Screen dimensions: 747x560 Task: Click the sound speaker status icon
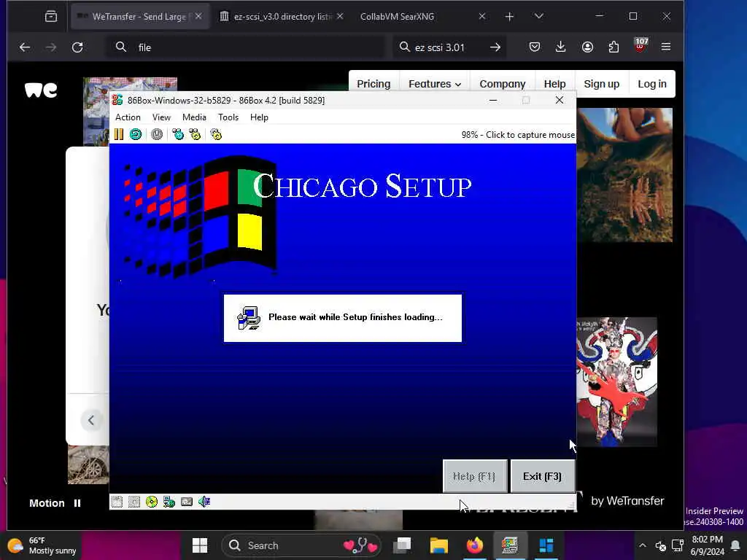tap(204, 502)
